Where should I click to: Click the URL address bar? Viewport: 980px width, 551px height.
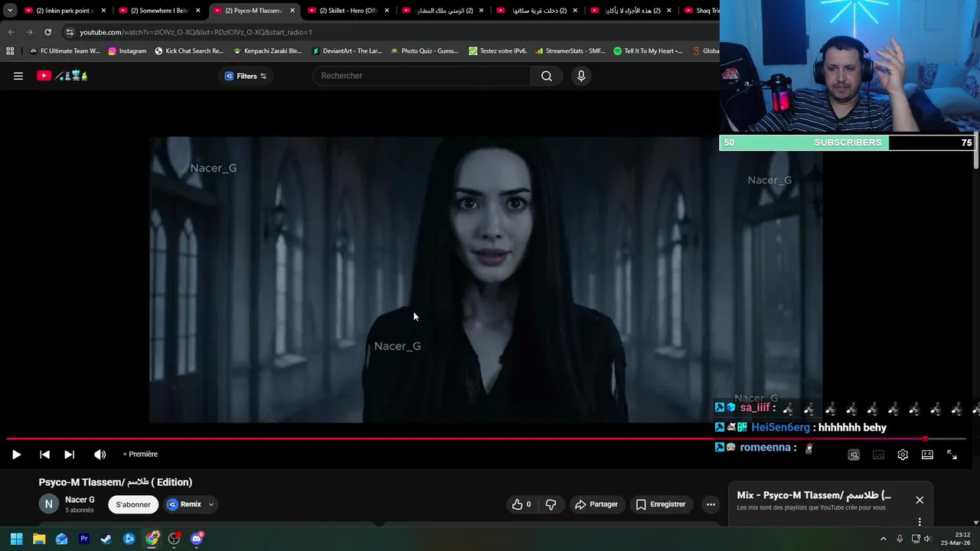coord(390,32)
